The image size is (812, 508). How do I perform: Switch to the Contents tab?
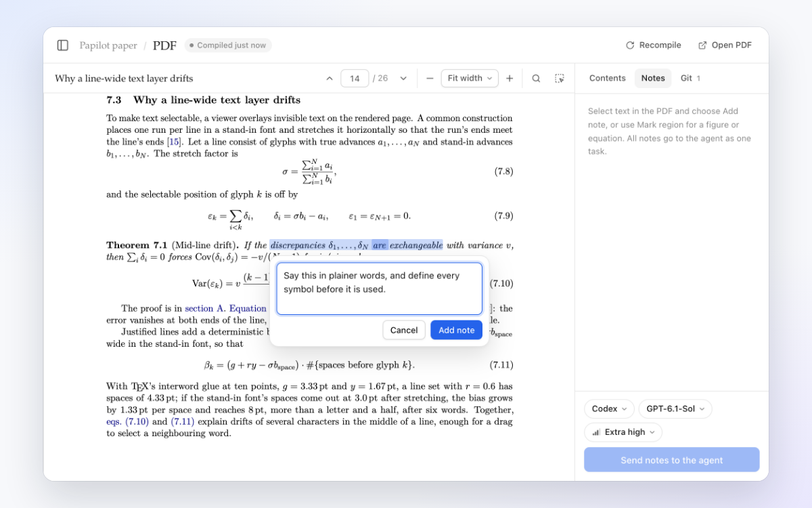(607, 79)
